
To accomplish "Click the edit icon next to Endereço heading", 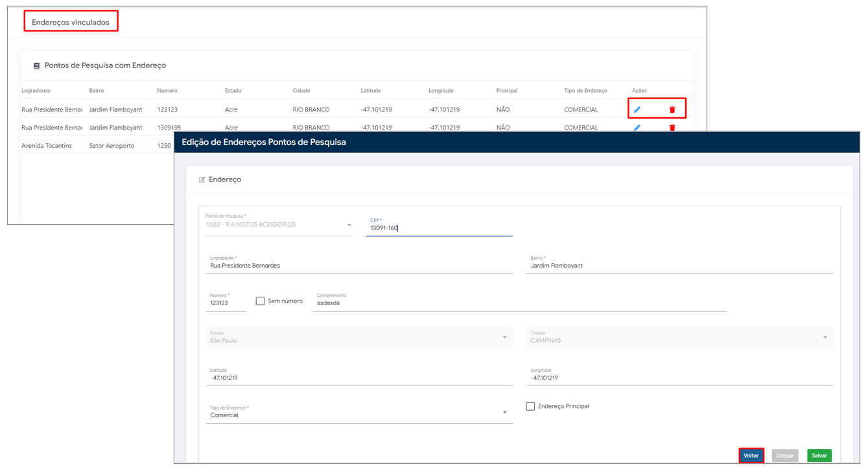I will pos(202,179).
